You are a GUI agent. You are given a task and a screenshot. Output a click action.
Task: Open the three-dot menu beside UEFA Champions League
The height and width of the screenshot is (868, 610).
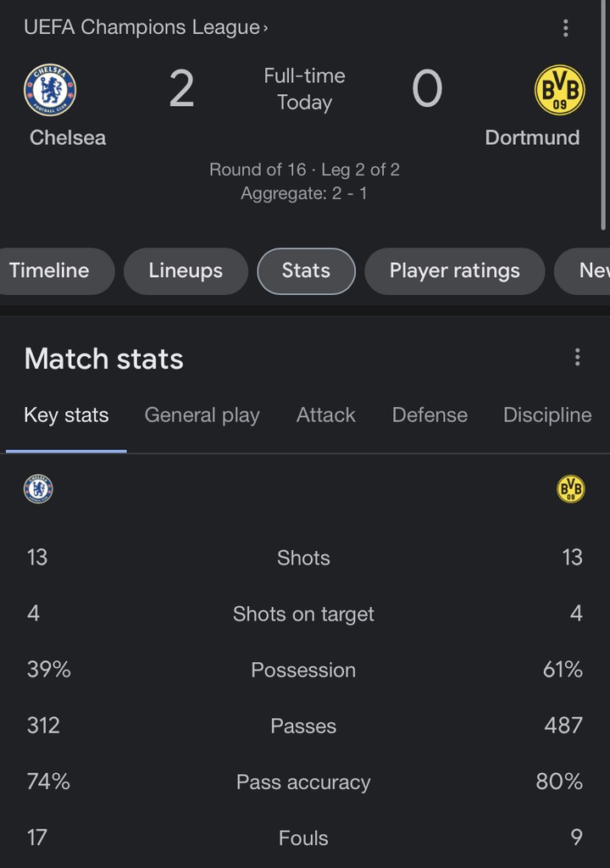[x=565, y=28]
